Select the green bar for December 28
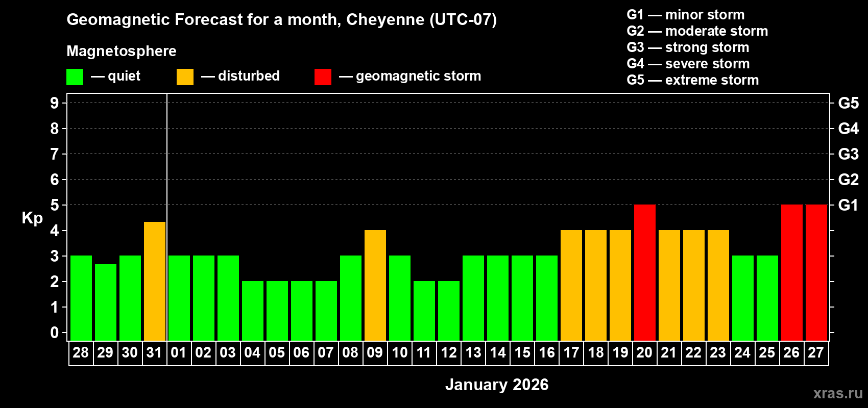Viewport: 868px width, 408px height. pos(81,298)
